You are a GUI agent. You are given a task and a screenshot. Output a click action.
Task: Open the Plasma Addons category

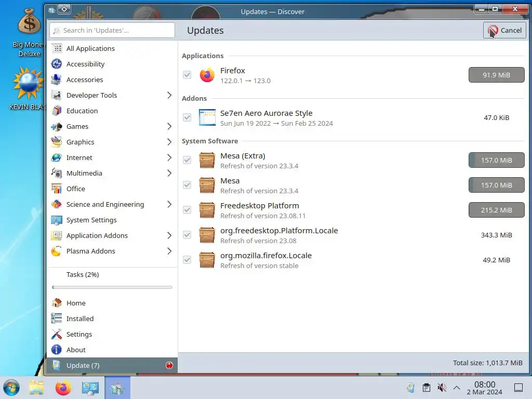112,251
